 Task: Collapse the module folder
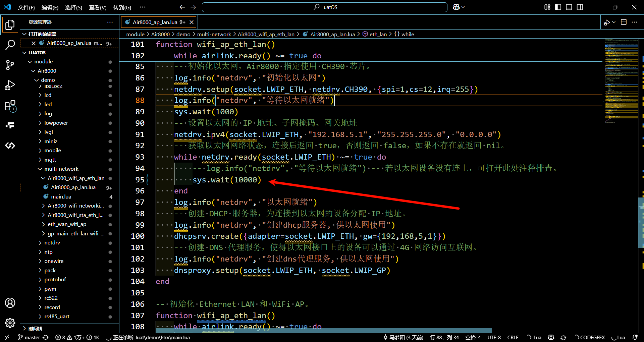[70, 62]
